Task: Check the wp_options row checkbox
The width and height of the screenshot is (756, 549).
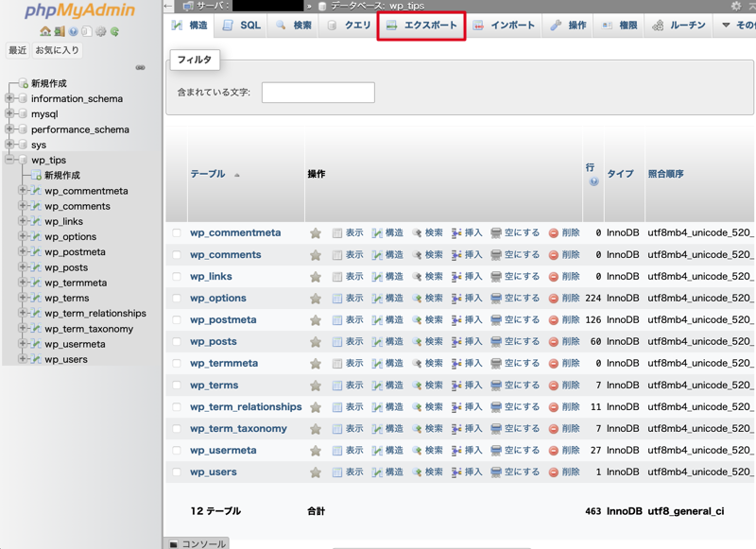Action: tap(177, 299)
